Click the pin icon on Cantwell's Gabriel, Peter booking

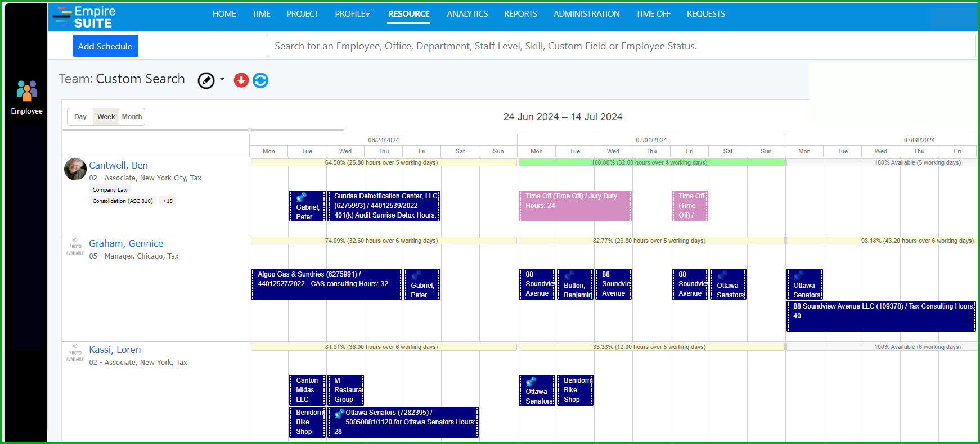(302, 197)
